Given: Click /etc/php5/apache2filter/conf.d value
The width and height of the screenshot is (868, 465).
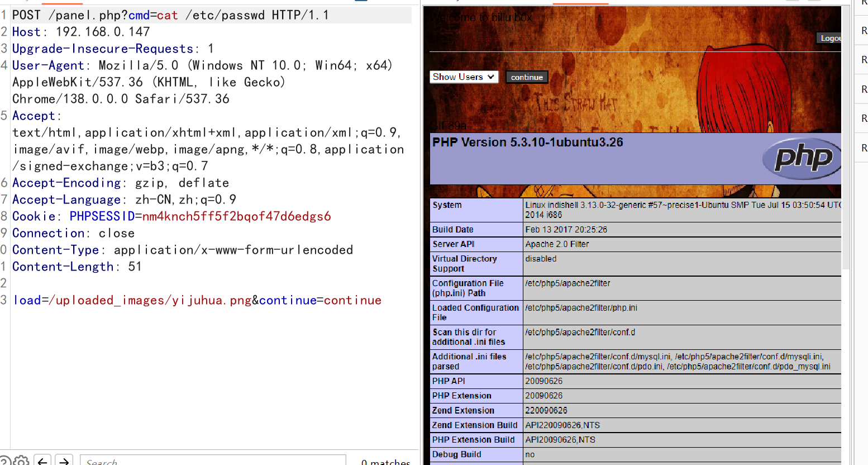Looking at the screenshot, I should coord(580,332).
